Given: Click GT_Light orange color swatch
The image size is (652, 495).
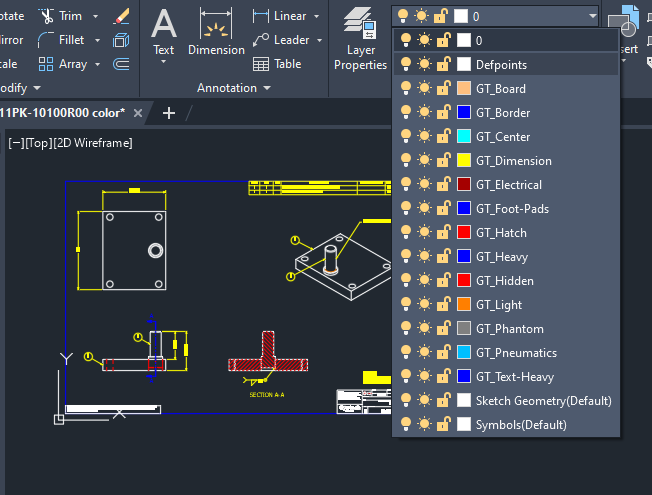Looking at the screenshot, I should 464,304.
